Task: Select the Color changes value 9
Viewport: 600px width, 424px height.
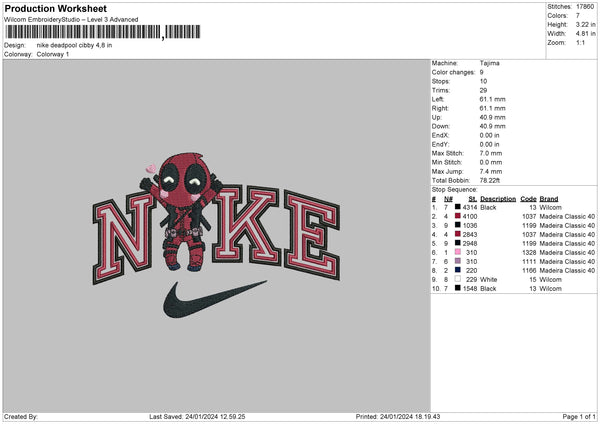Action: point(481,72)
